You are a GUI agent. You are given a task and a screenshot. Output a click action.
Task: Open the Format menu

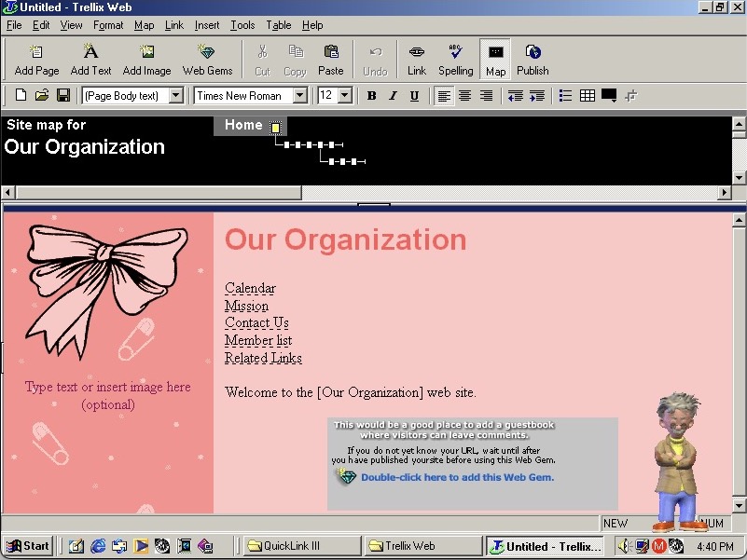pos(108,25)
